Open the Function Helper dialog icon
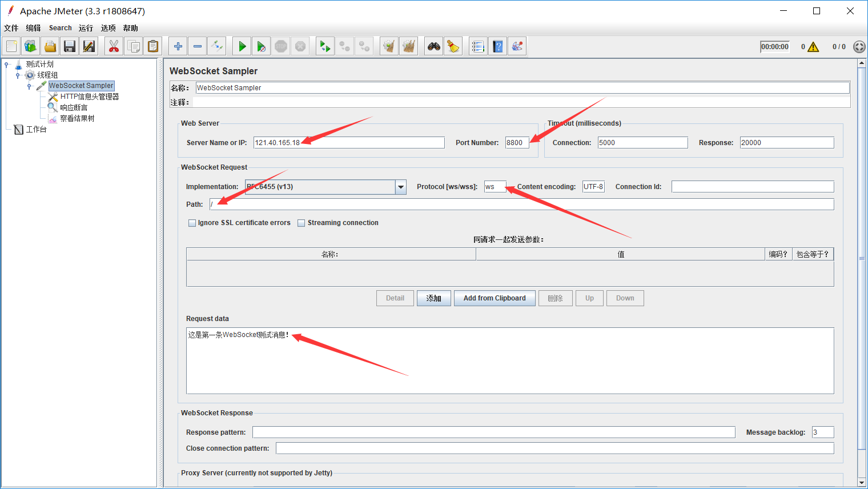The image size is (868, 489). [x=478, y=46]
